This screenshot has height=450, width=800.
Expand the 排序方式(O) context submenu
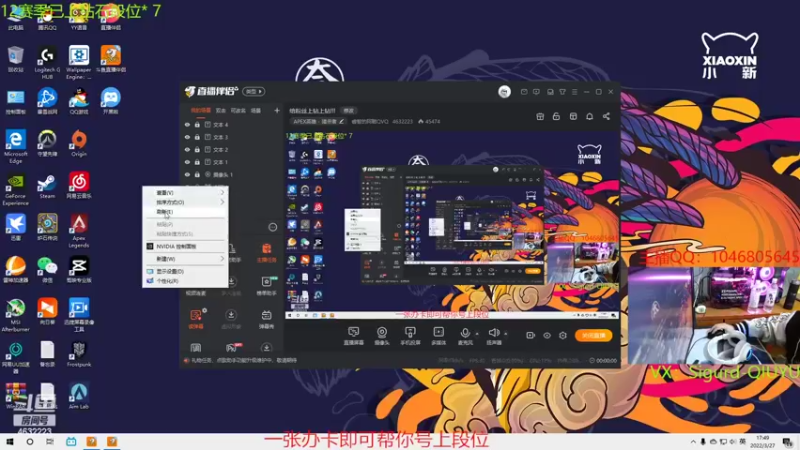coord(185,202)
